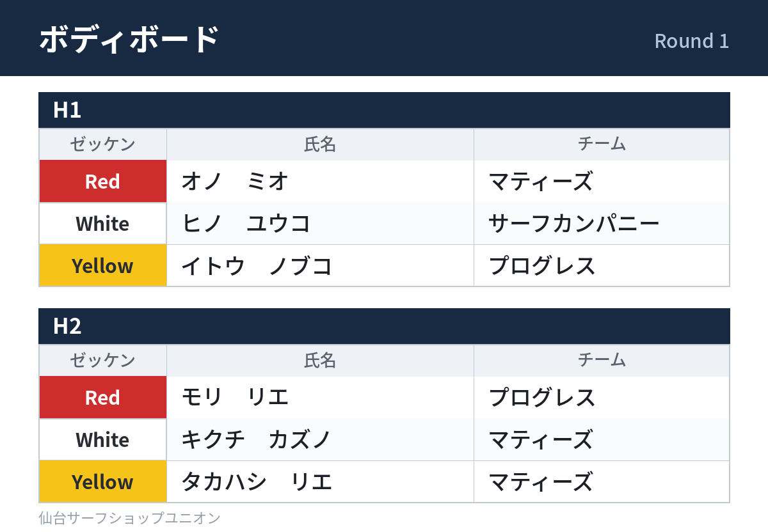Image resolution: width=768 pixels, height=532 pixels.
Task: Click the name ヒノ ユウコ
Action: pos(246,224)
